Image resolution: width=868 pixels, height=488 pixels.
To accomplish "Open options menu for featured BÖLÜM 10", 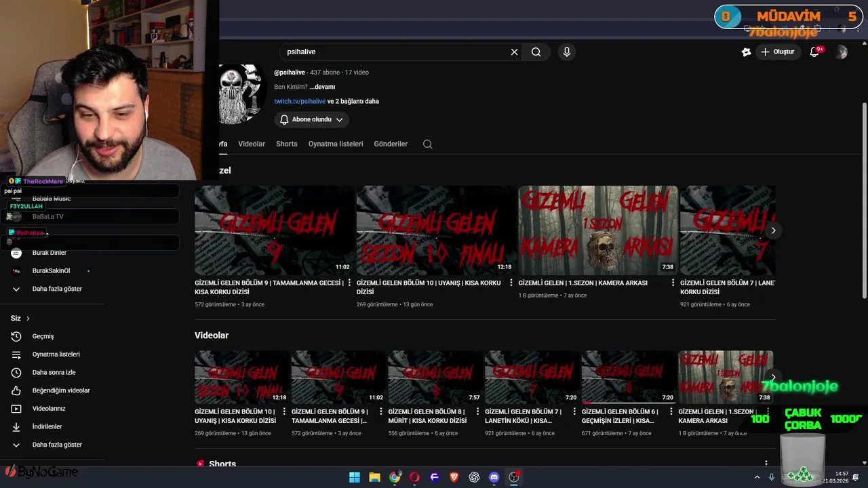I will (x=511, y=283).
